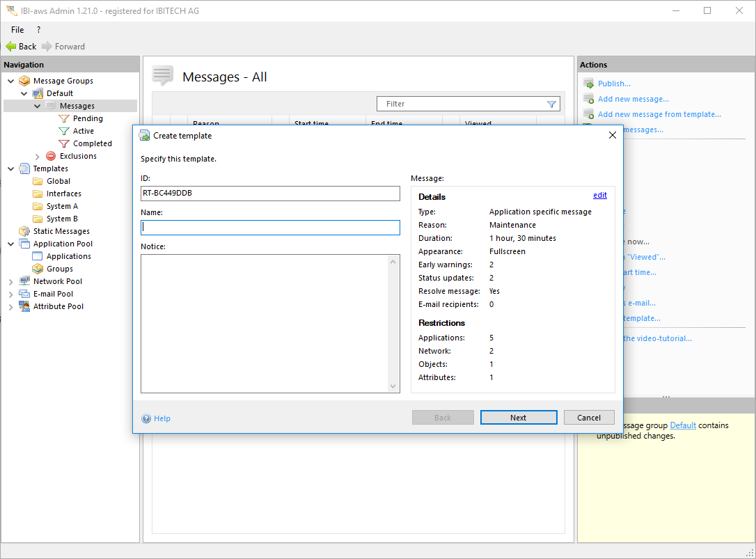Cancel the Create template dialog
The width and height of the screenshot is (756, 559).
tap(588, 418)
